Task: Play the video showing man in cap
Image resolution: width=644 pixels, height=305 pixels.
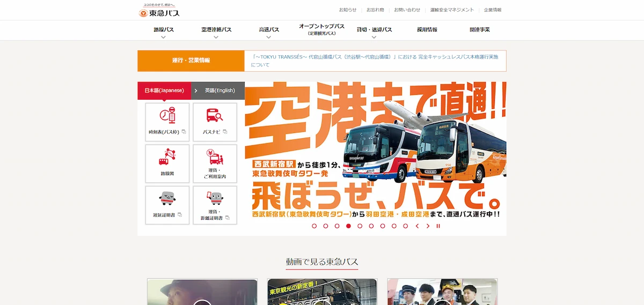Action: tap(202, 292)
